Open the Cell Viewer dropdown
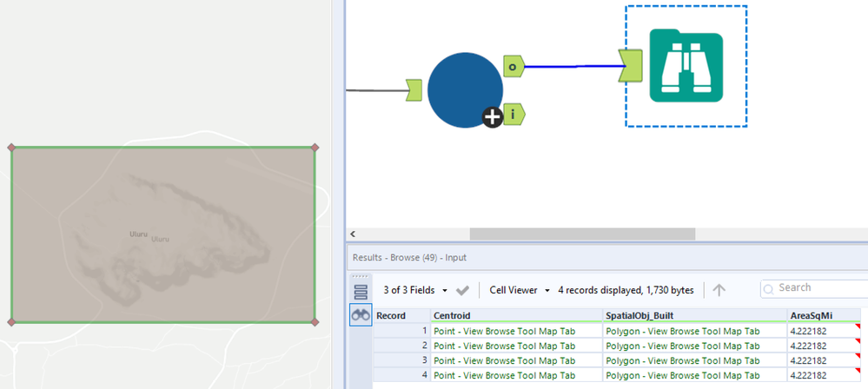The width and height of the screenshot is (868, 389). 520,290
